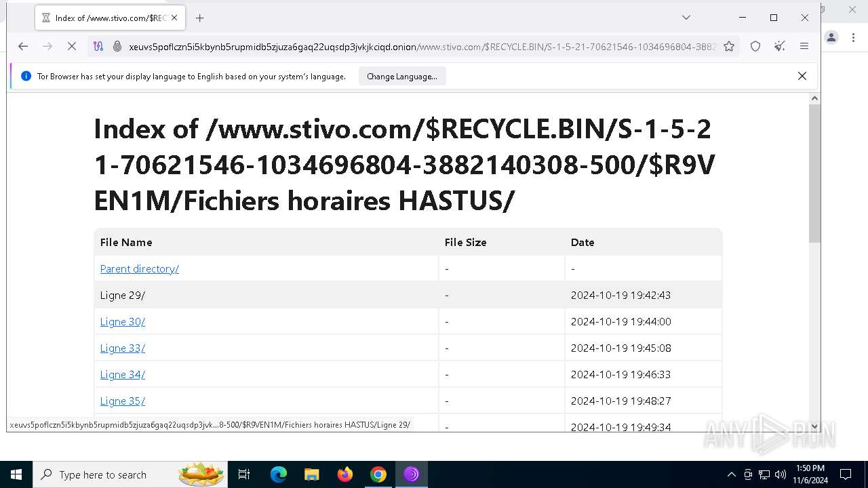Launch Microsoft Edge from taskbar
The height and width of the screenshot is (488, 868).
pyautogui.click(x=279, y=474)
